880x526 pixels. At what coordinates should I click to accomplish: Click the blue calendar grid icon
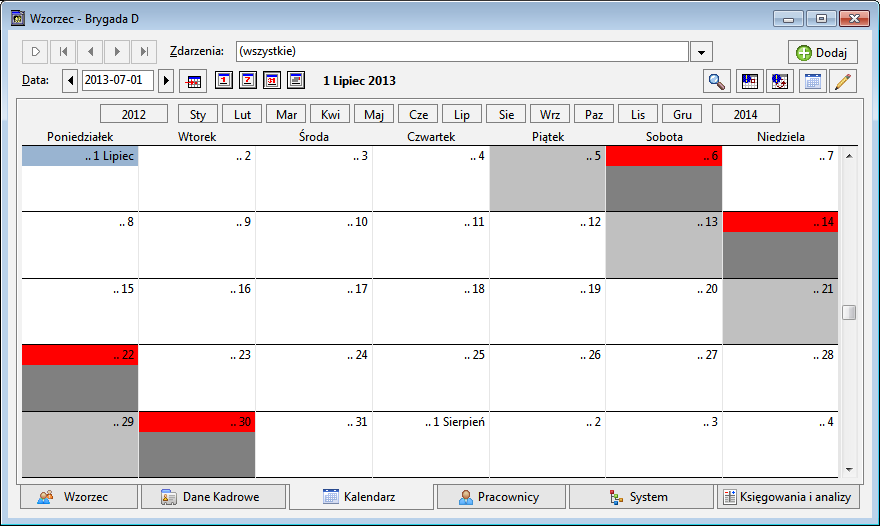[812, 81]
